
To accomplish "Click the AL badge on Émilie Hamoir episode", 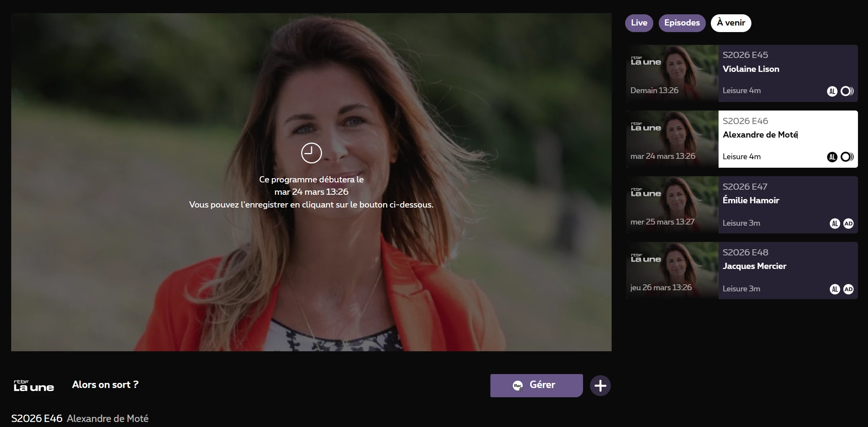I will 835,223.
